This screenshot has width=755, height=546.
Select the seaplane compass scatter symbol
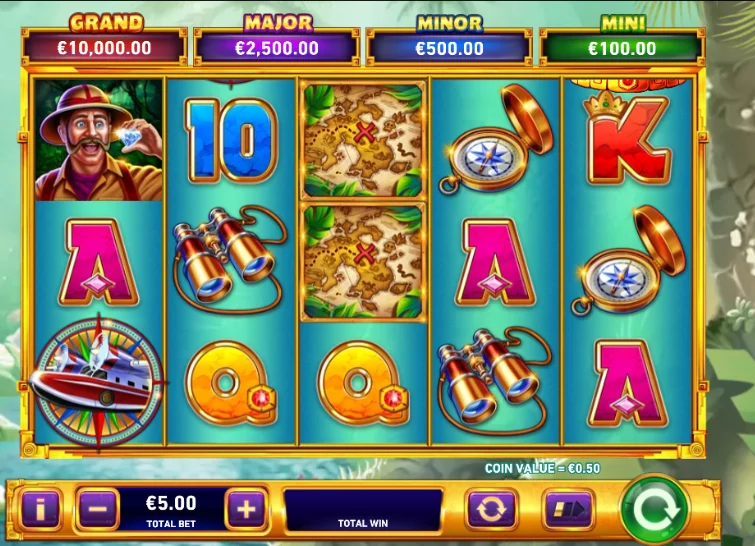(98, 380)
